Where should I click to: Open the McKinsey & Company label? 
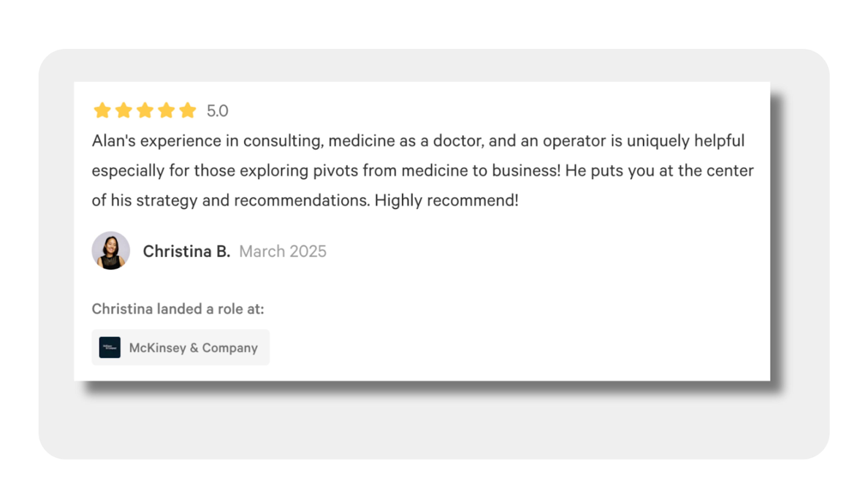tap(193, 347)
